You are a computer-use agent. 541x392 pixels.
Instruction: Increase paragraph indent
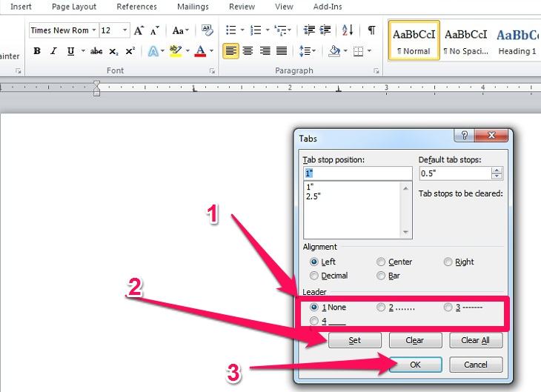click(x=325, y=30)
